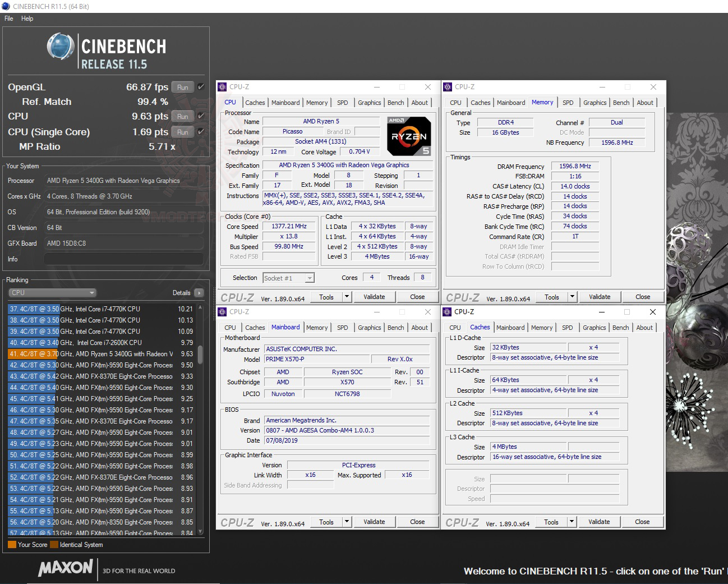
Task: Select the Intel Core i7-2600K ranking row
Action: click(101, 342)
